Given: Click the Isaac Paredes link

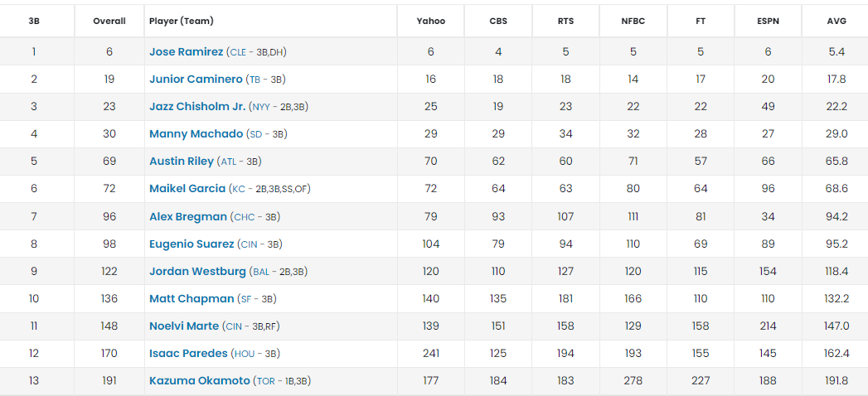Looking at the screenshot, I should point(187,354).
